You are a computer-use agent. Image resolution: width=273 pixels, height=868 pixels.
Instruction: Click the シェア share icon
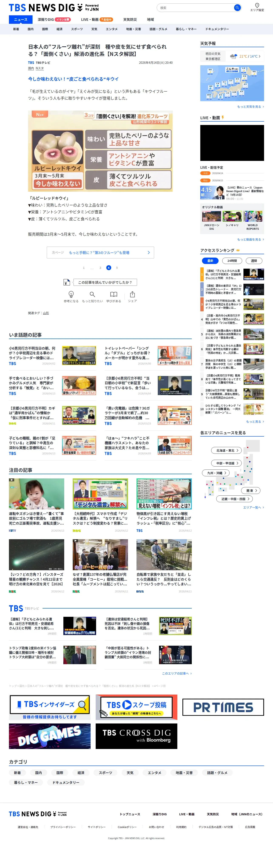(x=132, y=294)
